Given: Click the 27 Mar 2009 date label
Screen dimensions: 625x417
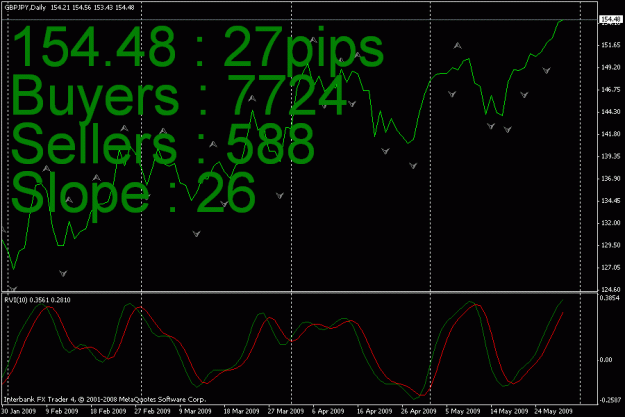Looking at the screenshot, I should coord(286,411).
